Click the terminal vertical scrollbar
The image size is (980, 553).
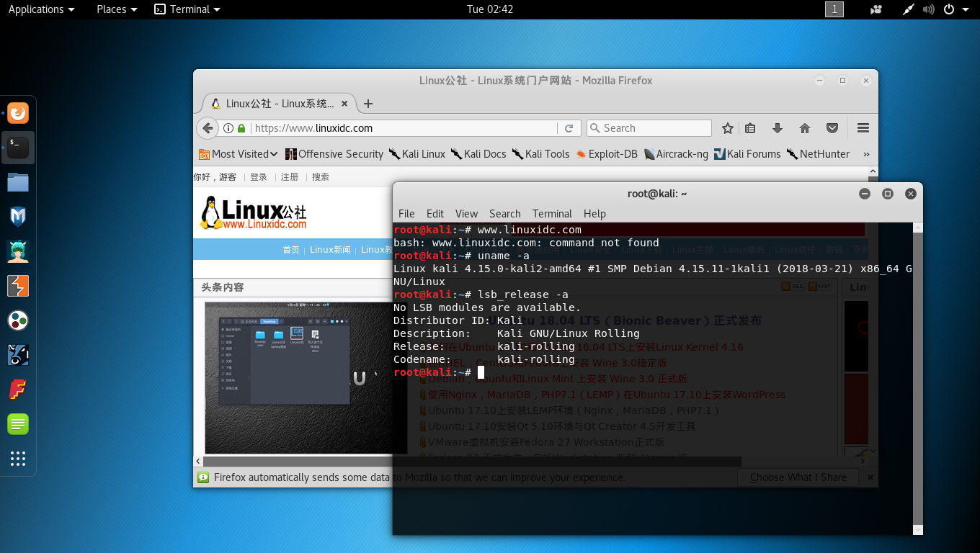coord(917,379)
